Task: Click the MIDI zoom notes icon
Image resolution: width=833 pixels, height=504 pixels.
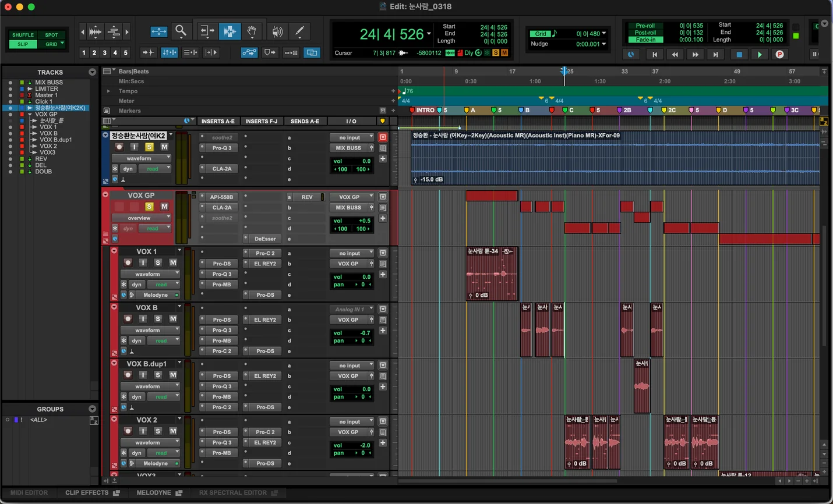Action: click(x=114, y=31)
